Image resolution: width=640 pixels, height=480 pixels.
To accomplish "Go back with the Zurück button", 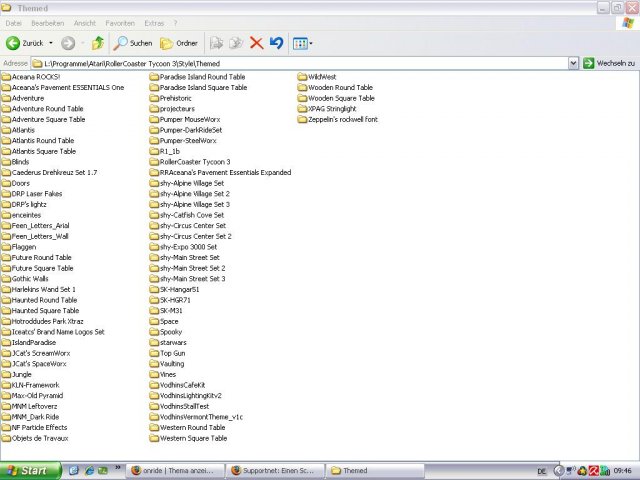I will point(24,43).
